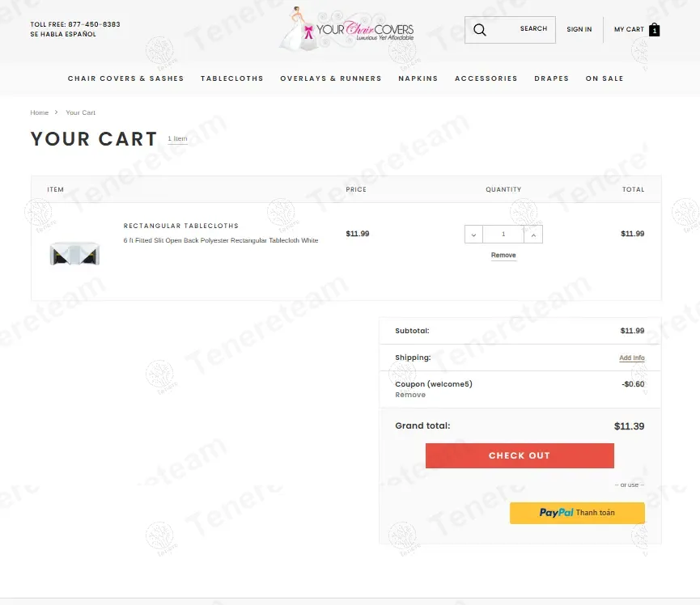Click the Your Chair Covers logo
Viewport: 700px width, 605px height.
click(346, 30)
